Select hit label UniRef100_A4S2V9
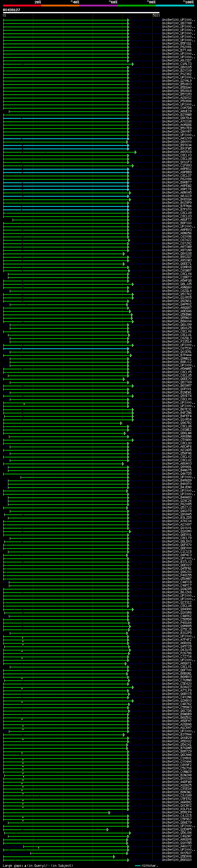Viewport: 197px width, 868px height. click(x=177, y=138)
